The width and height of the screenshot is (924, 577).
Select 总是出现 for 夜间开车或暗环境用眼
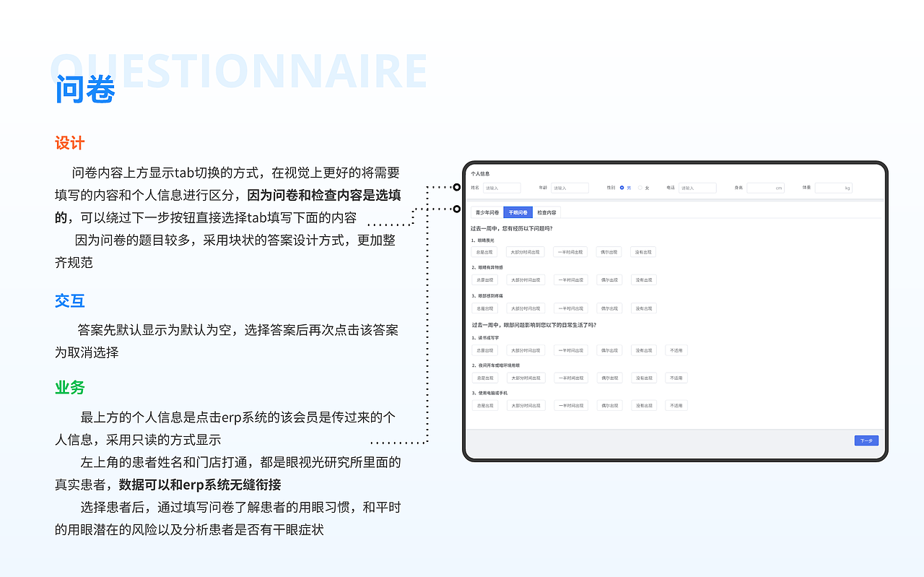484,378
